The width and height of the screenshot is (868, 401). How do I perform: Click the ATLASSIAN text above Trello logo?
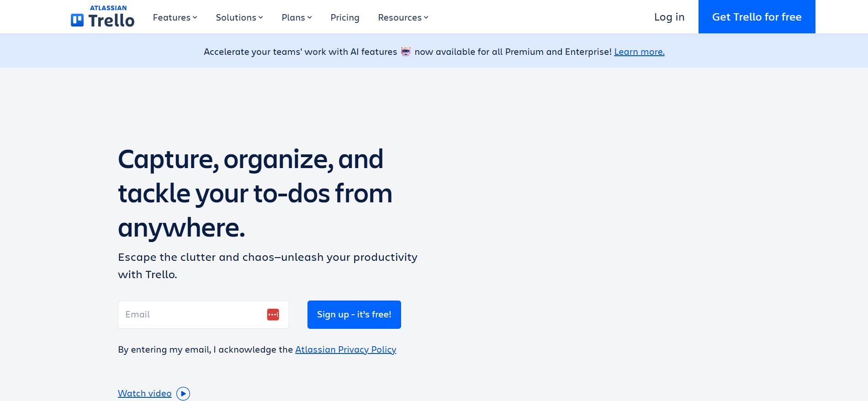click(x=108, y=8)
